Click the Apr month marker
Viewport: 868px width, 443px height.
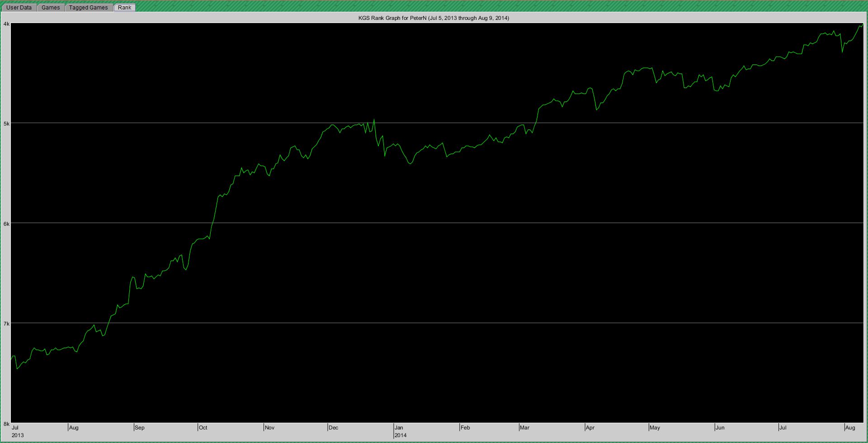click(x=590, y=428)
